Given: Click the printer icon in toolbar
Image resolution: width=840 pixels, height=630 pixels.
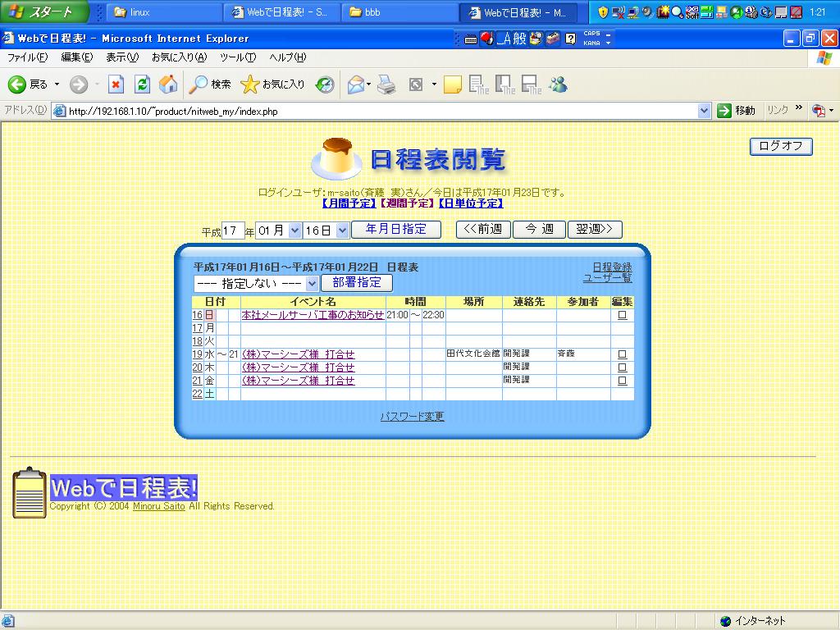Looking at the screenshot, I should 386,84.
